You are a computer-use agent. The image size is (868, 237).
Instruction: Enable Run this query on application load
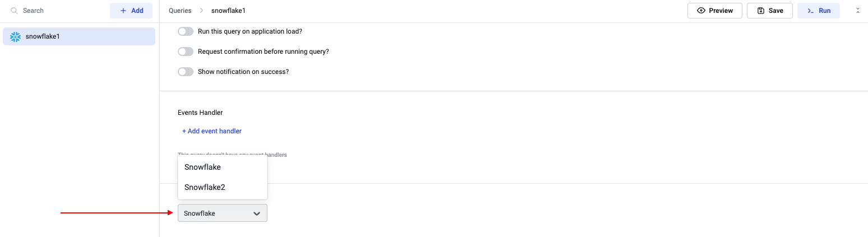(x=186, y=31)
